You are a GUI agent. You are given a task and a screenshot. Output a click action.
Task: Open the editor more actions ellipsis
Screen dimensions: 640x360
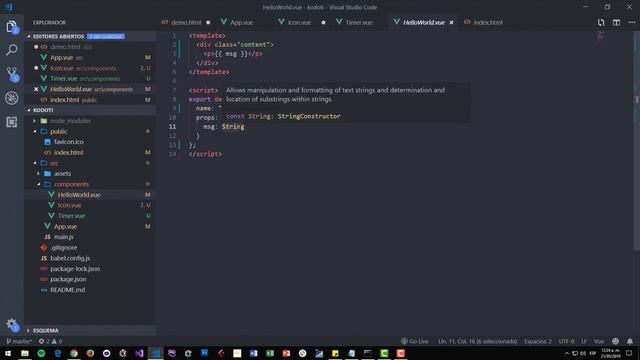(631, 22)
